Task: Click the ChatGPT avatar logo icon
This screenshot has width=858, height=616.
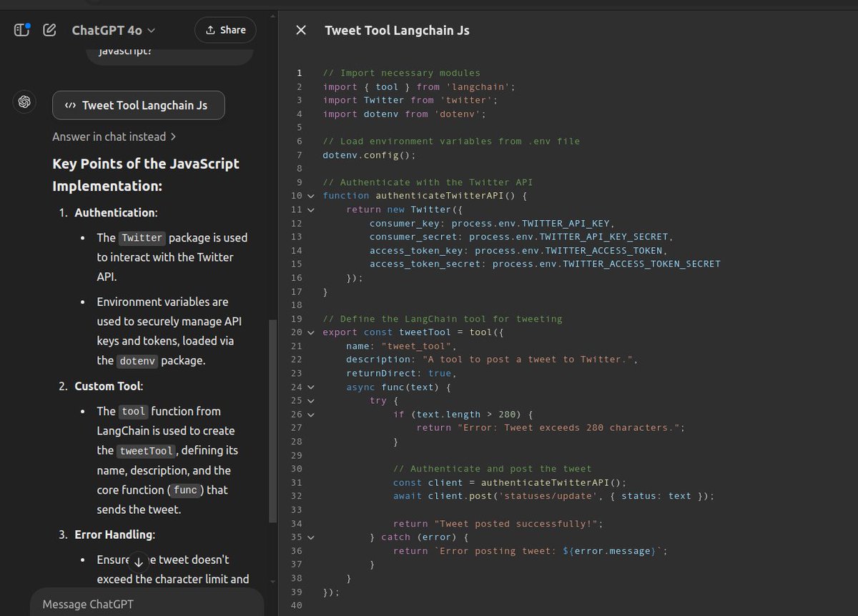Action: tap(24, 102)
